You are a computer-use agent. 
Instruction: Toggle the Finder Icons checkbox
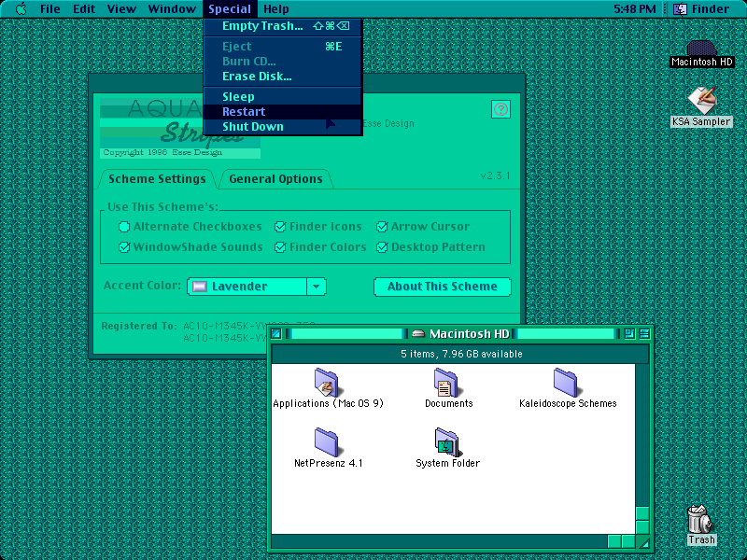tap(318, 227)
